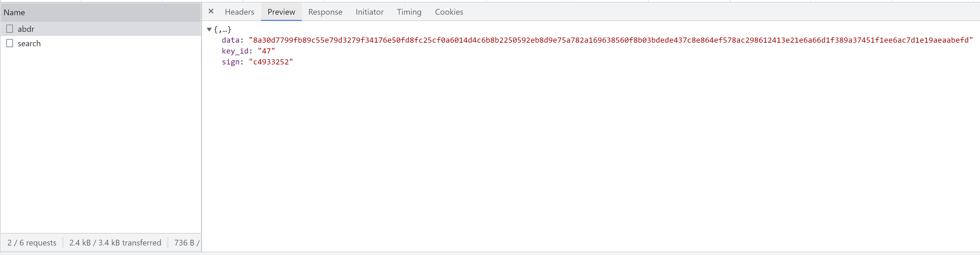Image resolution: width=980 pixels, height=255 pixels.
Task: Close the request details panel
Action: pos(211,11)
